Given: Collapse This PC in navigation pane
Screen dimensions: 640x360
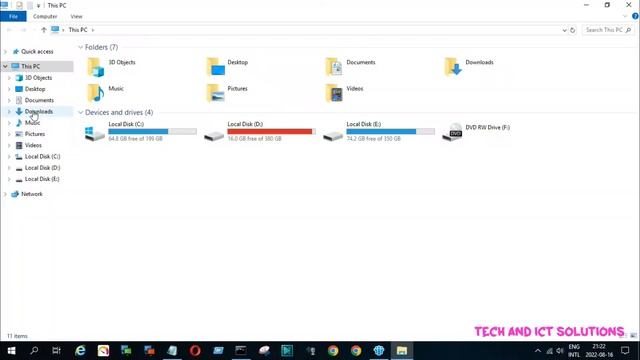Looking at the screenshot, I should coord(5,66).
